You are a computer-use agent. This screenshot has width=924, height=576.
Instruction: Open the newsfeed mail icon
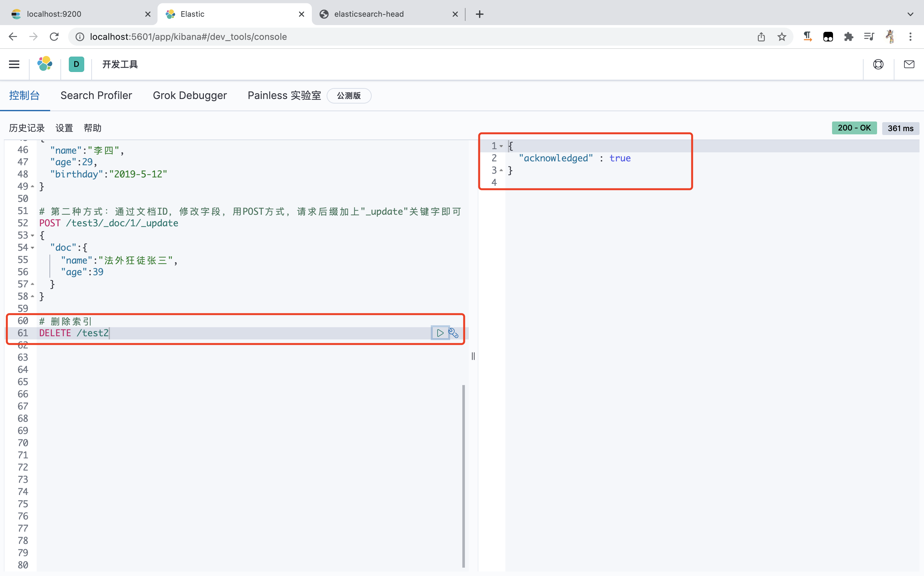pyautogui.click(x=909, y=64)
